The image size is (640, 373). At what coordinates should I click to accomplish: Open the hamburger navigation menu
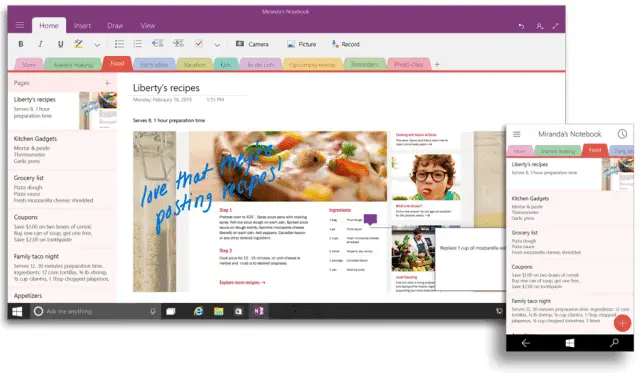point(20,25)
